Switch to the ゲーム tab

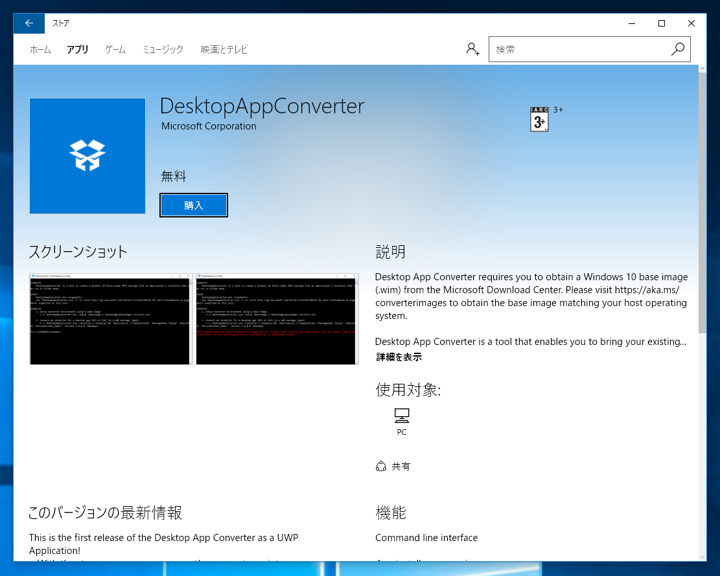[x=115, y=50]
